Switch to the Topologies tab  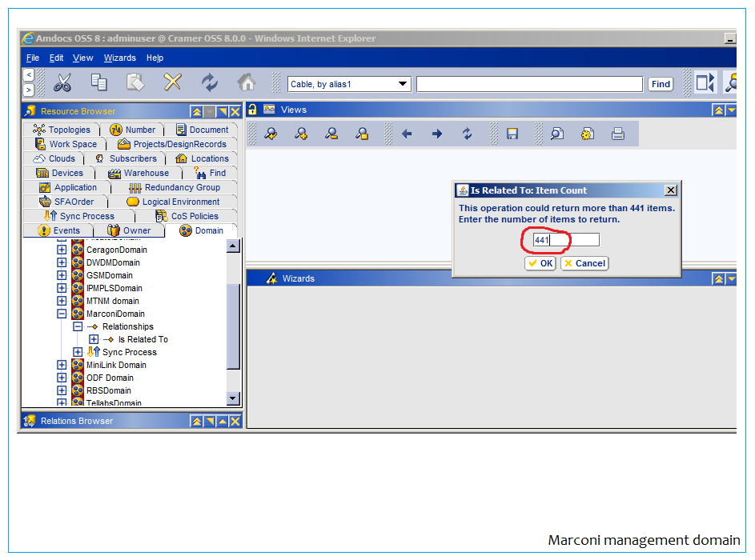pos(62,130)
